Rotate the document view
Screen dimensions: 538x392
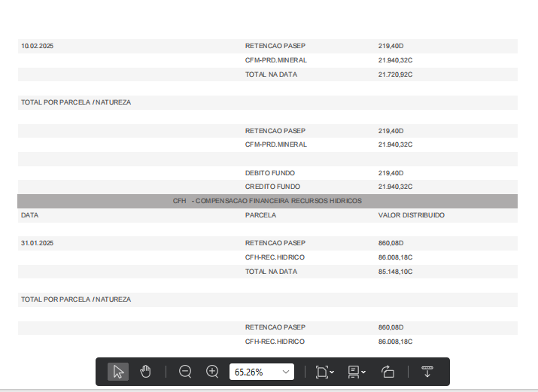click(x=388, y=372)
